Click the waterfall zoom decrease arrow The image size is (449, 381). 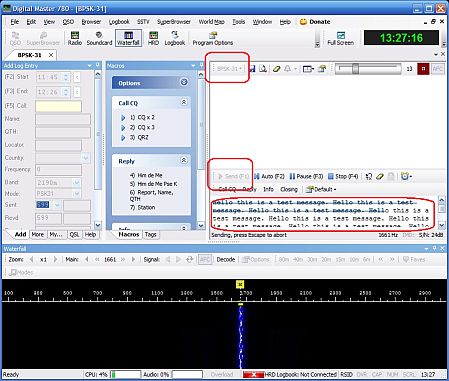(x=32, y=259)
